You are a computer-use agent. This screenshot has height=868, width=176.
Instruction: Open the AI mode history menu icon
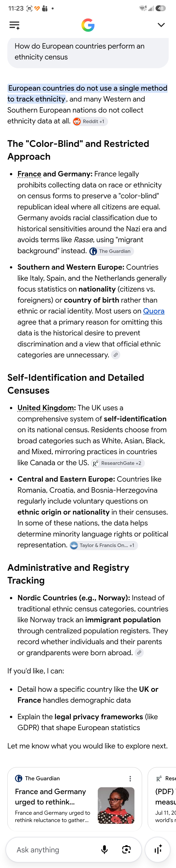[15, 25]
